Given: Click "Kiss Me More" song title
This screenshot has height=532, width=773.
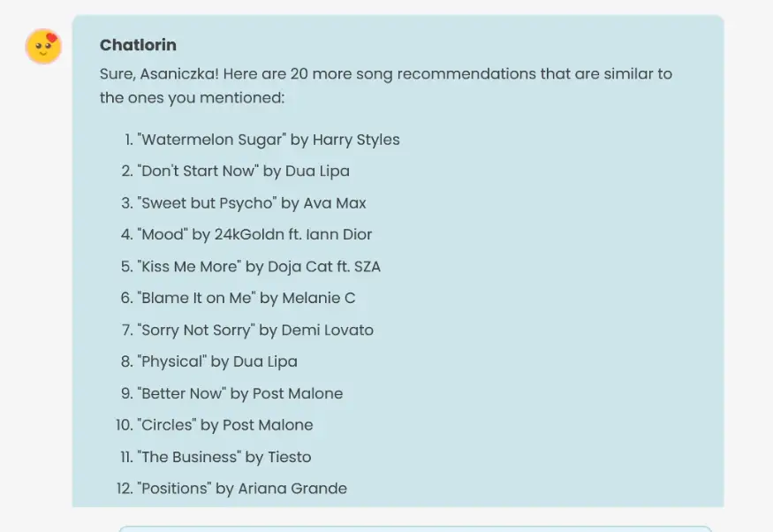Looking at the screenshot, I should [x=188, y=266].
